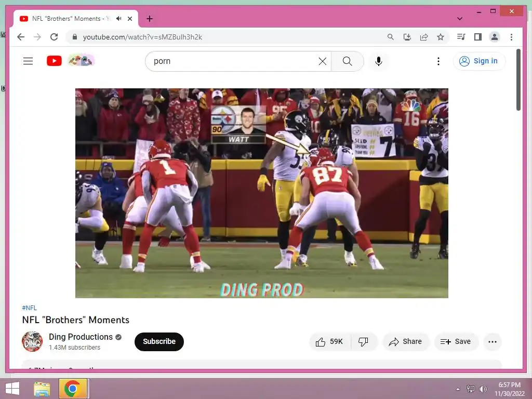
Task: Toggle browser side panel
Action: 478,37
